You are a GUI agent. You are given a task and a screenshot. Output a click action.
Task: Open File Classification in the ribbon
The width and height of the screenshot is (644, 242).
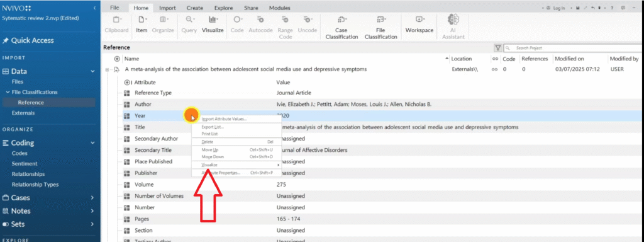point(380,27)
